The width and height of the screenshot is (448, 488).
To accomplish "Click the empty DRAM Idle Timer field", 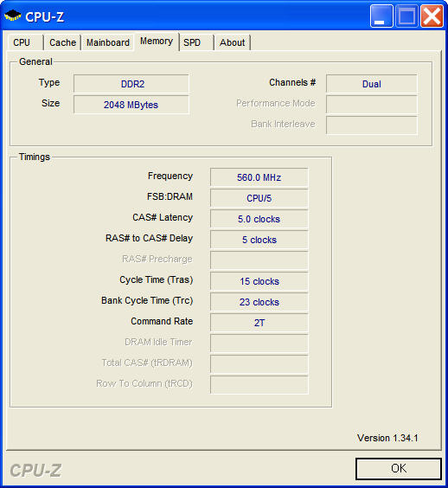I will 259,344.
